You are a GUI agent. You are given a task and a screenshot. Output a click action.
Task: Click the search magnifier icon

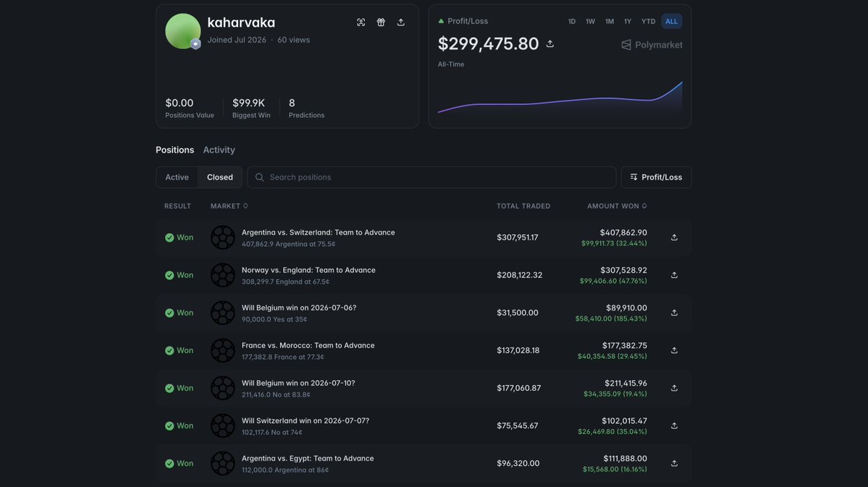[x=259, y=177]
